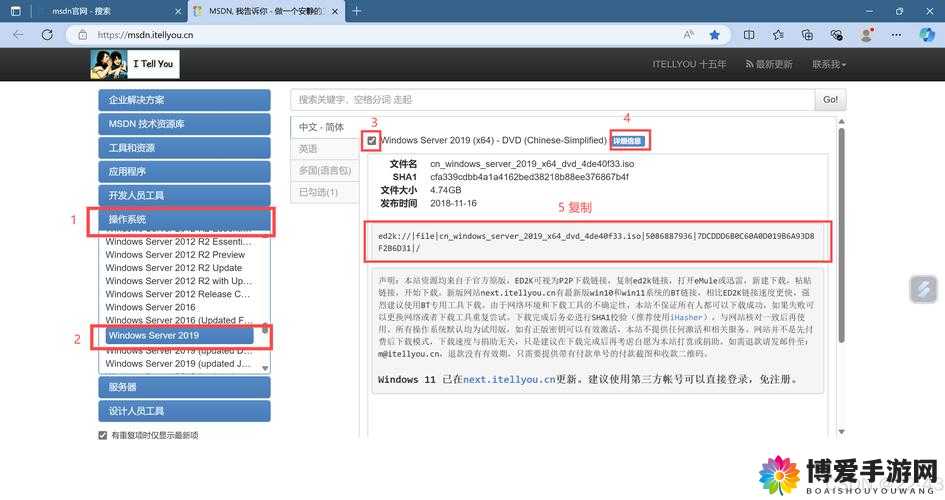Select the 英语 language tab
Screen dimensions: 945x500
click(324, 149)
